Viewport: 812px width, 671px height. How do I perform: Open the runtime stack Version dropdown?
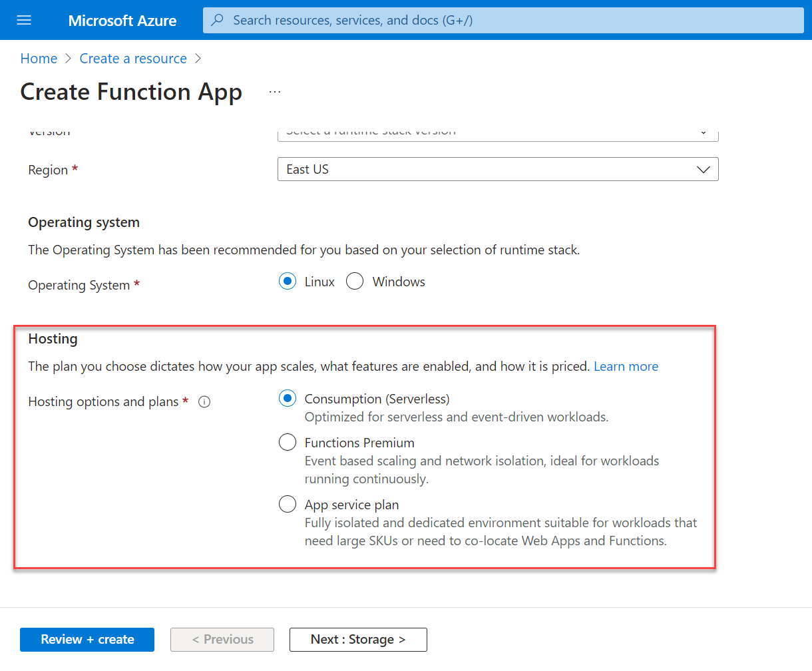tap(498, 131)
